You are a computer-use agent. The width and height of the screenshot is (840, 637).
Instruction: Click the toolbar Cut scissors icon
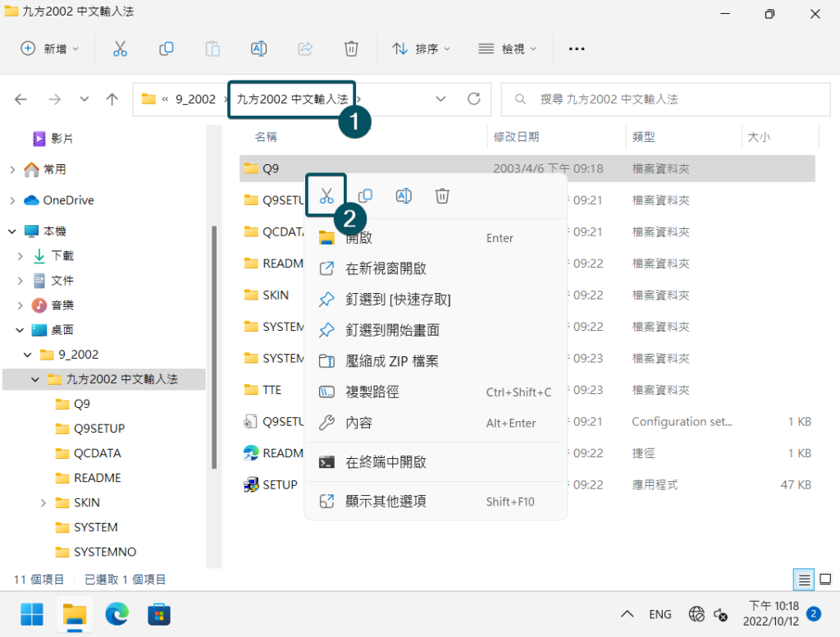[x=120, y=48]
